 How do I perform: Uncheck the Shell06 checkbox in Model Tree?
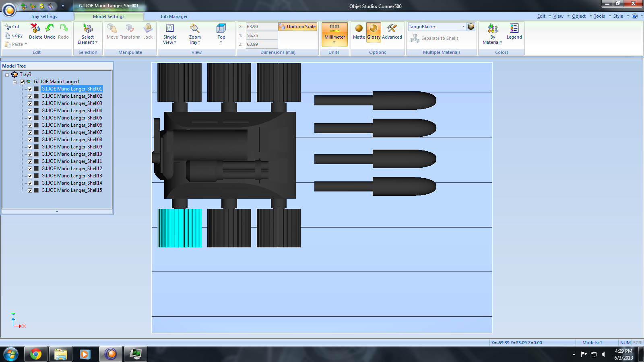(x=30, y=125)
